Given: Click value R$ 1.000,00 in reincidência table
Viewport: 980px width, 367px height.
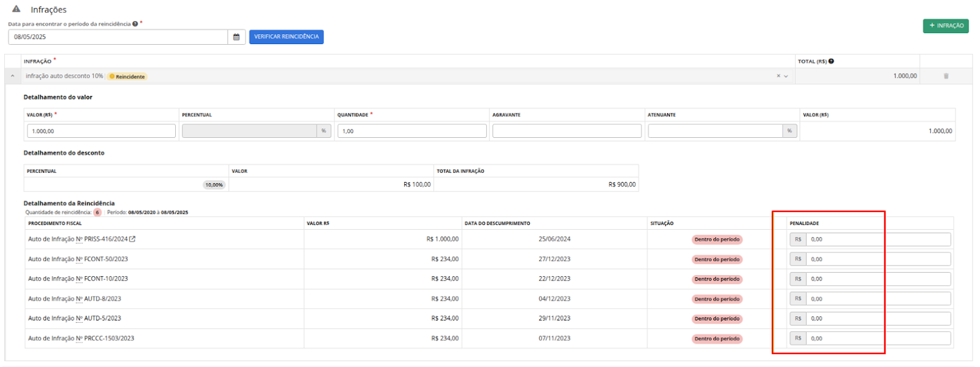Looking at the screenshot, I should (442, 240).
